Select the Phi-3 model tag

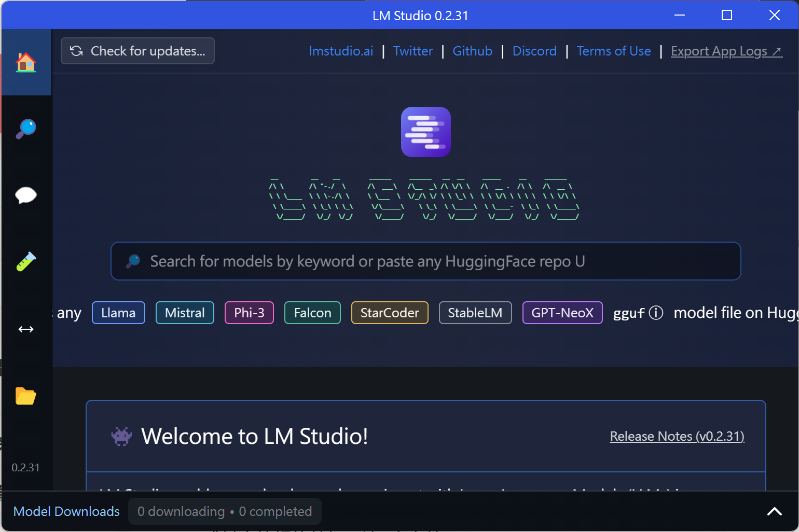[249, 313]
